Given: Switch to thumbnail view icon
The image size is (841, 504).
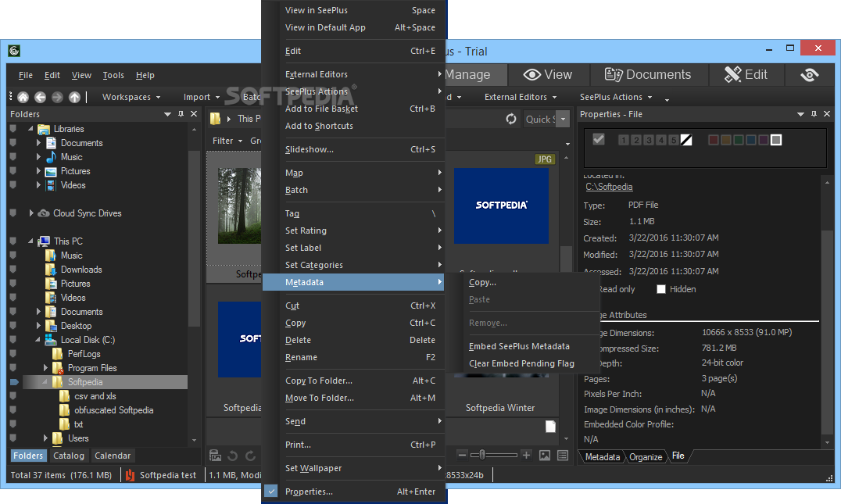Looking at the screenshot, I should (x=545, y=456).
